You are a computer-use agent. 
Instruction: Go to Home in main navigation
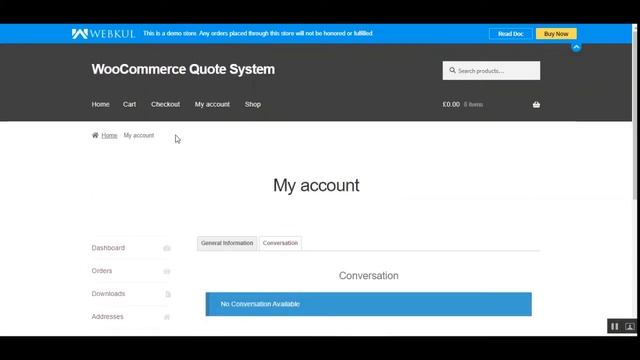click(x=100, y=104)
